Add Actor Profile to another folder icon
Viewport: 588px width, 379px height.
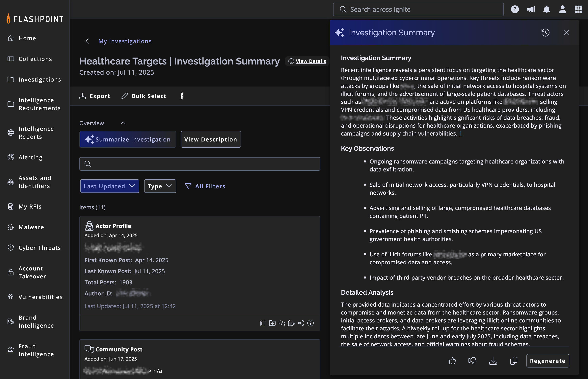[272, 323]
